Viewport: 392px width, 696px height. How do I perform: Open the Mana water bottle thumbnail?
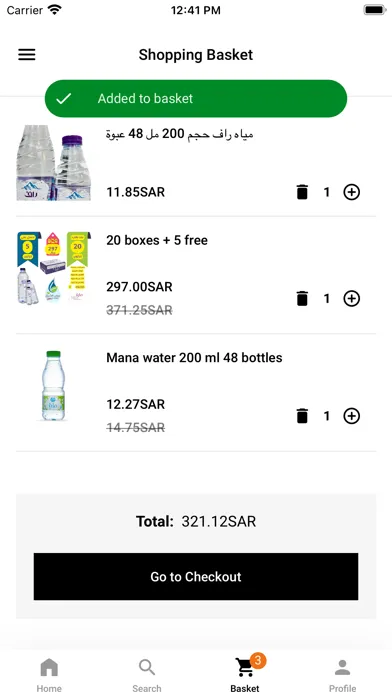coord(54,386)
